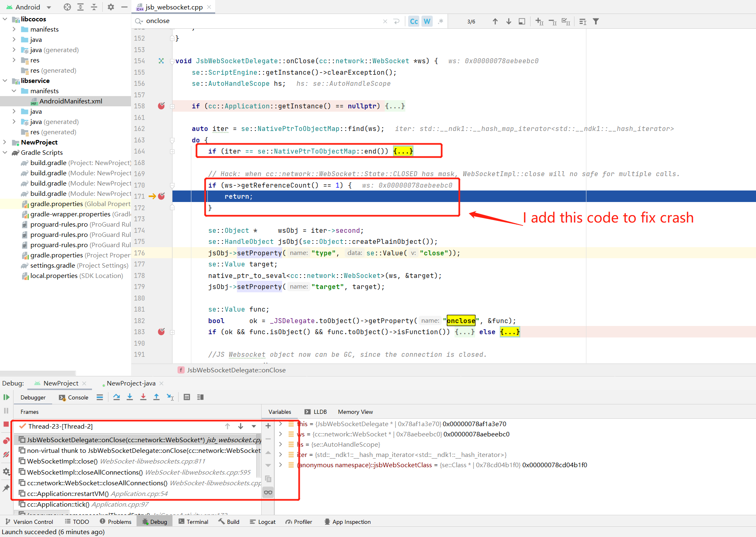Switch to the LLDB tab
This screenshot has height=537, width=756.
[x=316, y=412]
